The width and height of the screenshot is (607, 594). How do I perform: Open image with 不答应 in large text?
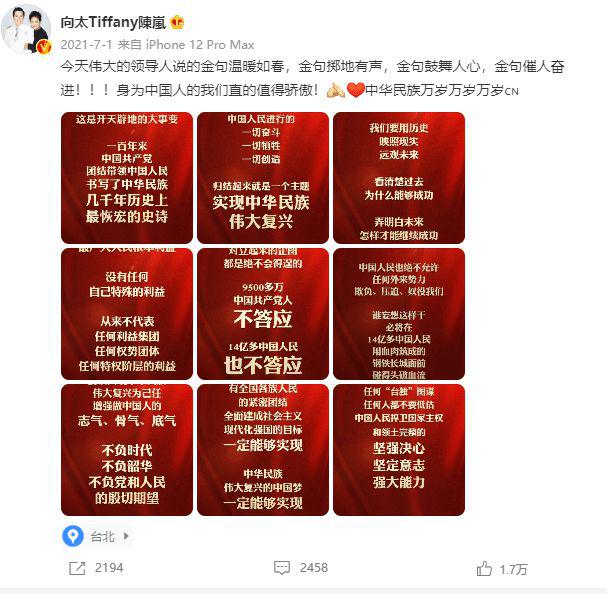point(263,314)
